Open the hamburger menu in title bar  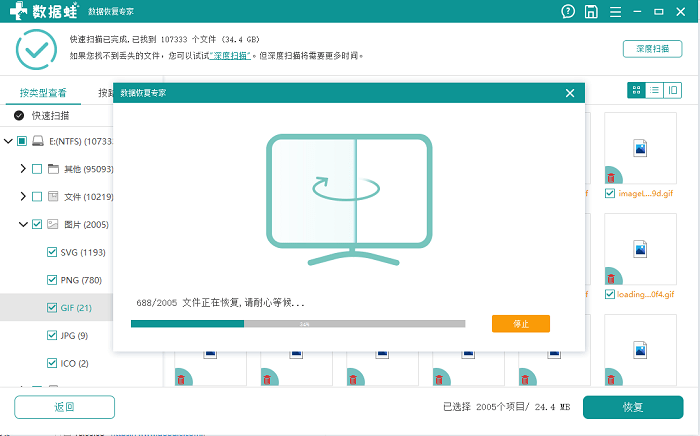[617, 12]
